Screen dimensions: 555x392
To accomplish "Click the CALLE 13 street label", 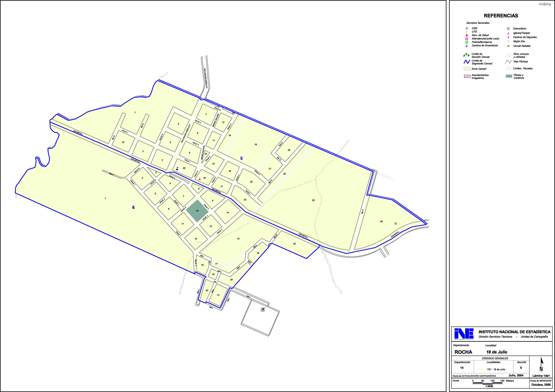I will 218,109.
